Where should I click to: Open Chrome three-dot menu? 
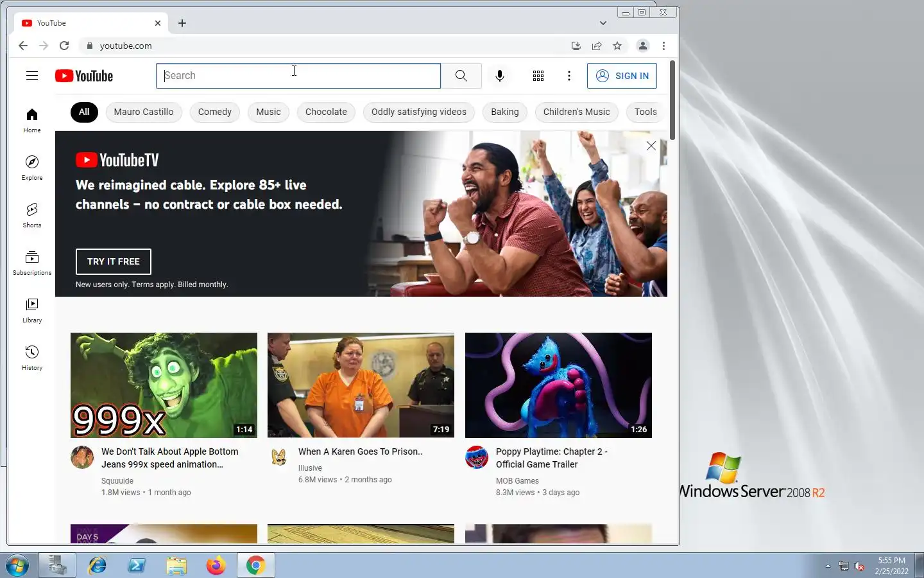[x=663, y=46]
